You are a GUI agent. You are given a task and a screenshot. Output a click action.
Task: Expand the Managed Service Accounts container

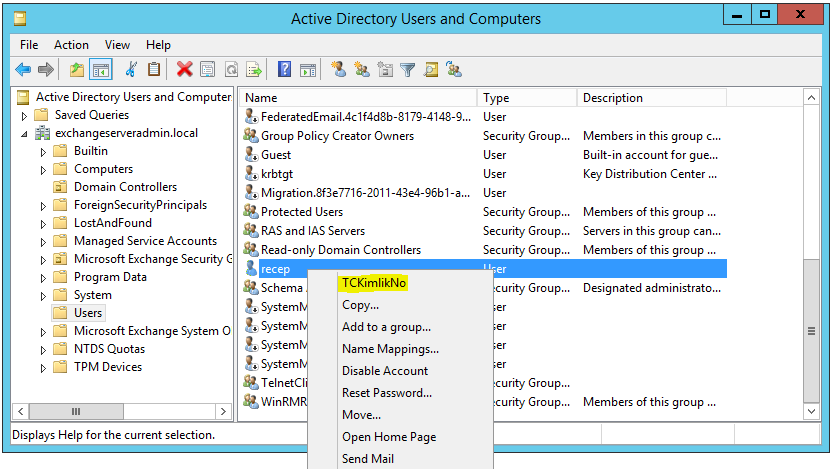point(43,242)
